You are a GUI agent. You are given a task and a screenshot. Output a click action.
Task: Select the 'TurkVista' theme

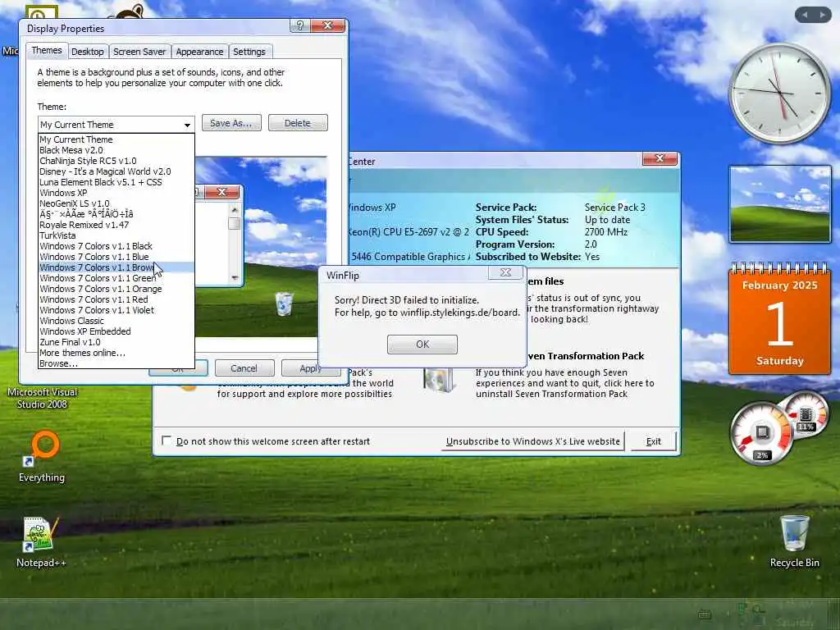[116, 235]
